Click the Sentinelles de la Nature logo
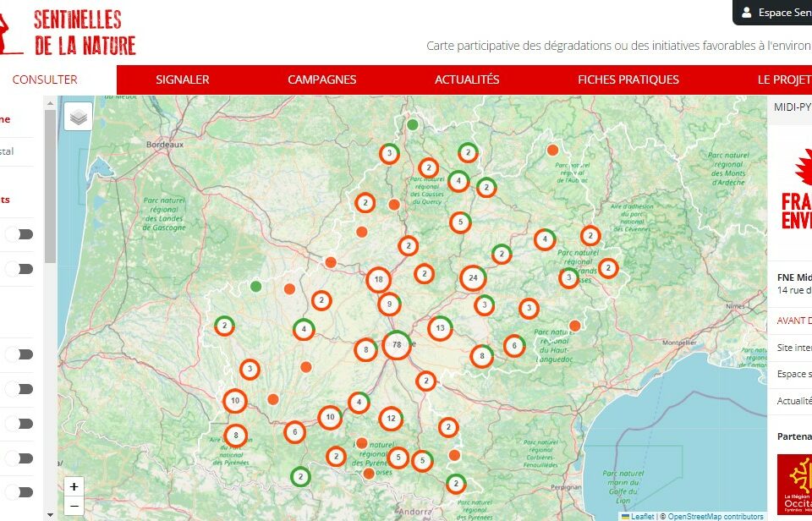The height and width of the screenshot is (521, 812). pos(68,32)
